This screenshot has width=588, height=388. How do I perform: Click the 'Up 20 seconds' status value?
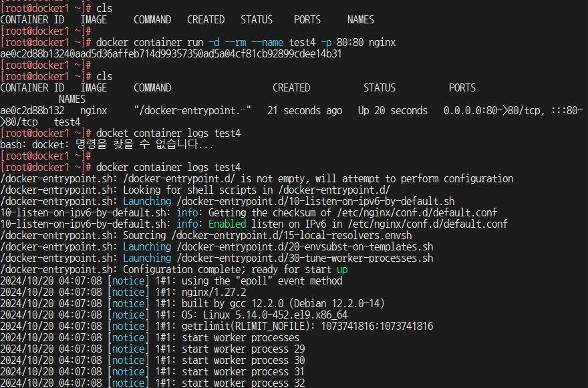(393, 111)
